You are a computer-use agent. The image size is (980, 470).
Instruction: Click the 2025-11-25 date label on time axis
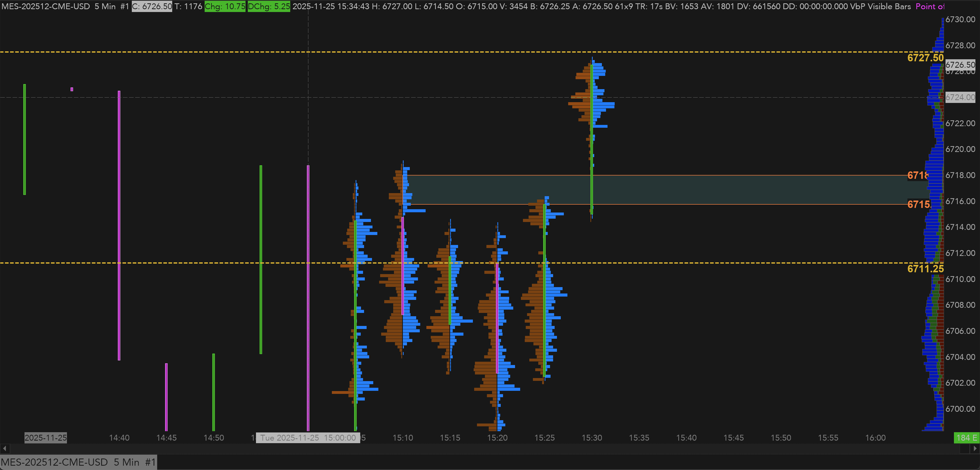pyautogui.click(x=46, y=438)
